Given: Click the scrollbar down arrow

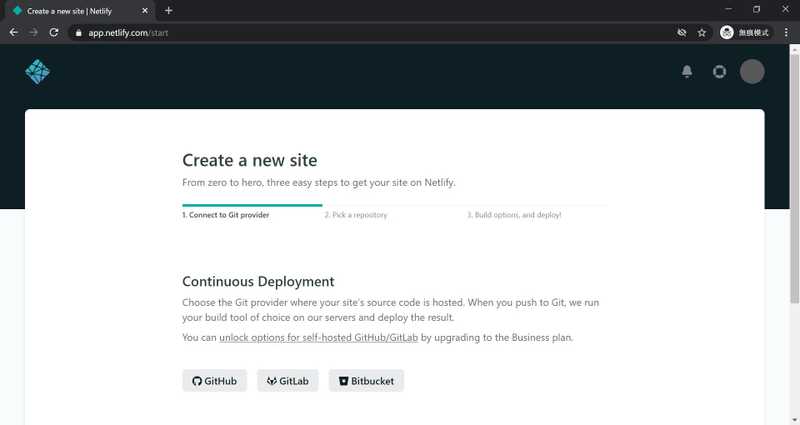Looking at the screenshot, I should coord(794,420).
